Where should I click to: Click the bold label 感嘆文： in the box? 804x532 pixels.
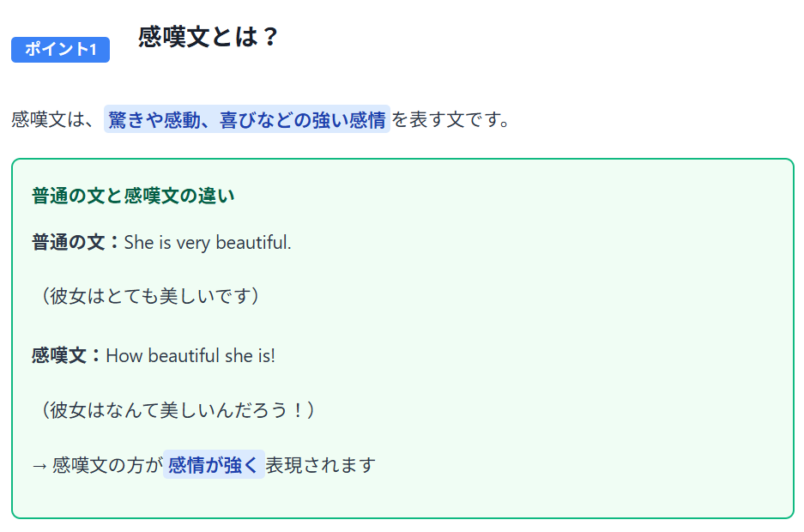(67, 355)
